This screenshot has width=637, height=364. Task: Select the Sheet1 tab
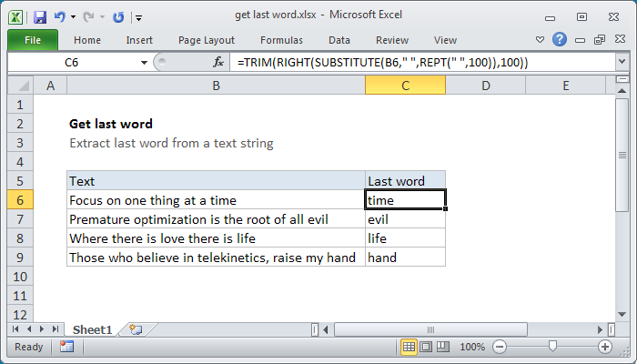93,329
